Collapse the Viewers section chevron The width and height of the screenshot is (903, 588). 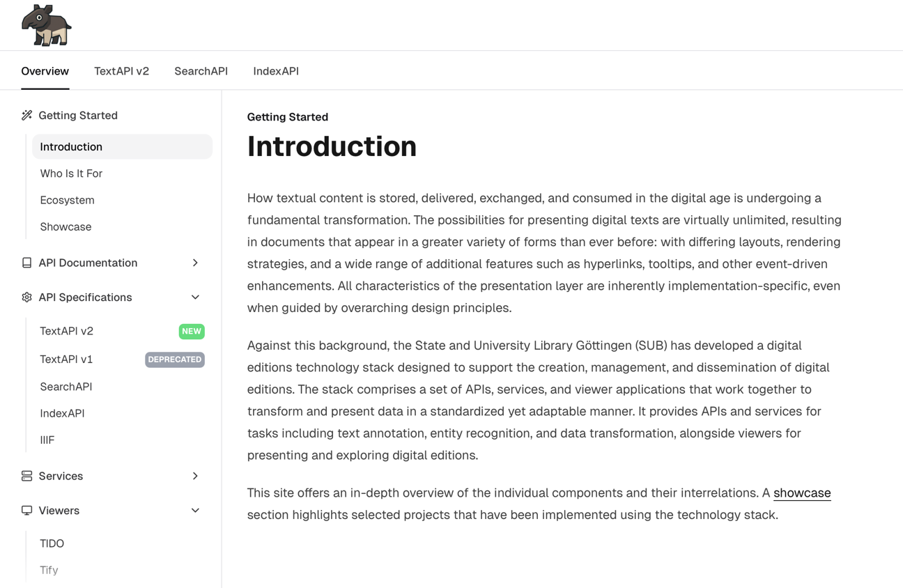(195, 511)
